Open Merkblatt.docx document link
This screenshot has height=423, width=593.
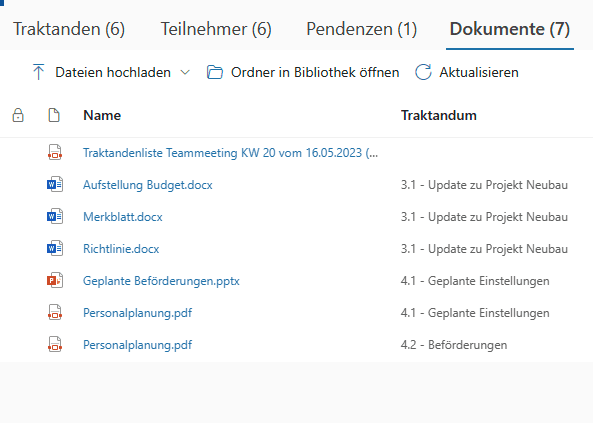pyautogui.click(x=123, y=217)
